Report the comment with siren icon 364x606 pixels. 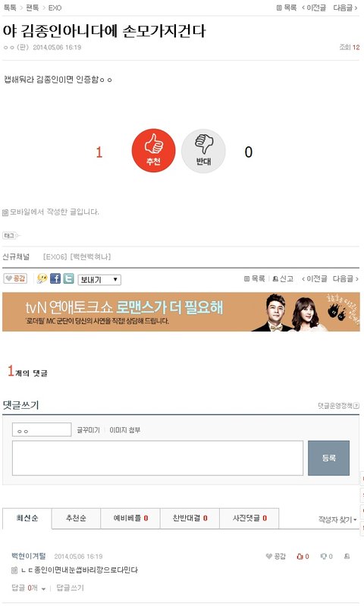(x=347, y=556)
